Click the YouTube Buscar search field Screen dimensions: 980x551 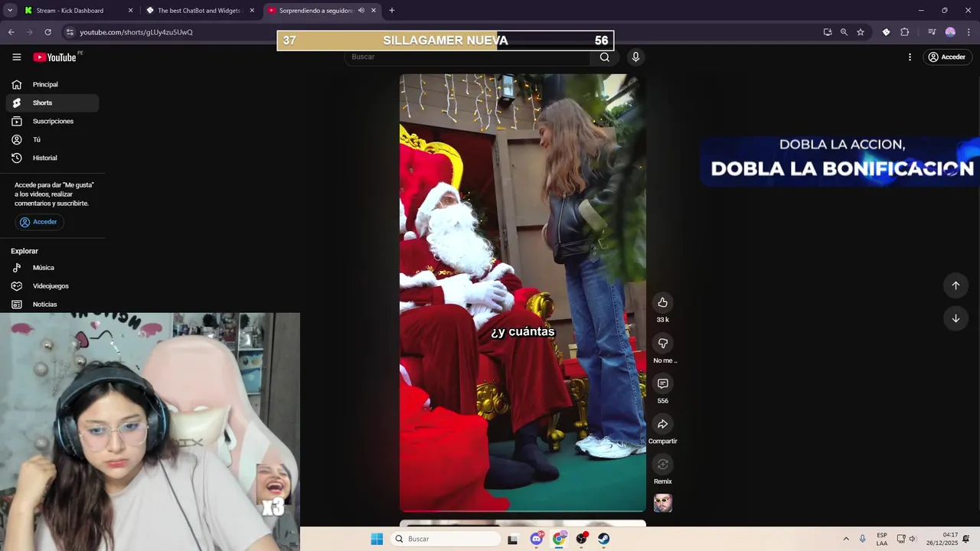click(x=467, y=57)
